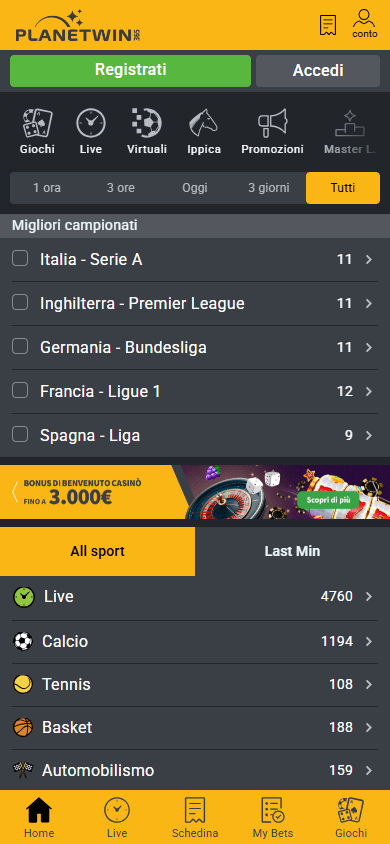This screenshot has height=844, width=390.
Task: Click Scopri di più on casino banner
Action: pos(328,500)
